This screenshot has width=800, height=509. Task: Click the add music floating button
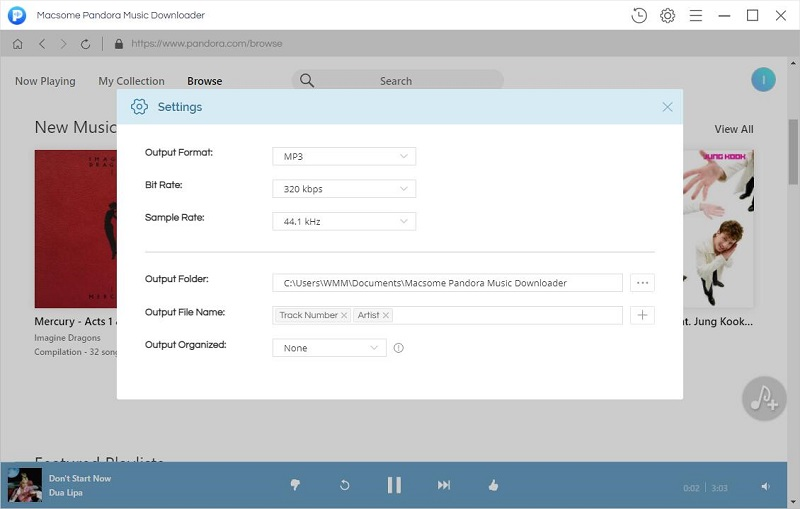coord(764,399)
